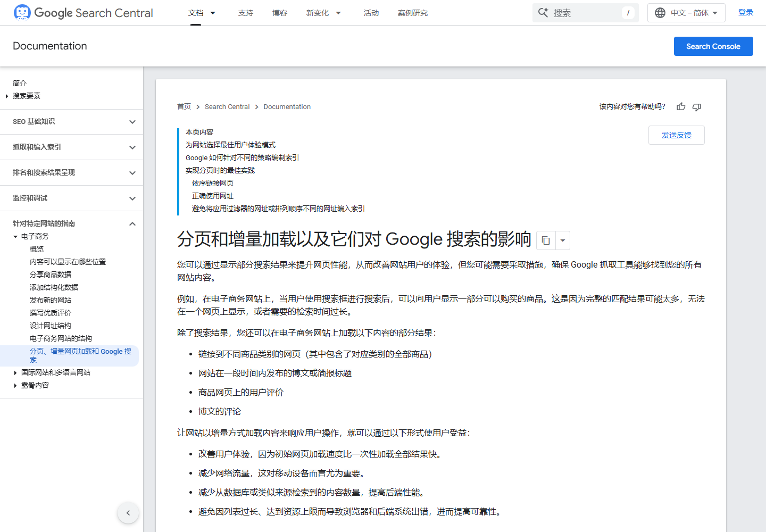The width and height of the screenshot is (766, 532).
Task: Expand the 露骨内容 tree node
Action: click(15, 386)
